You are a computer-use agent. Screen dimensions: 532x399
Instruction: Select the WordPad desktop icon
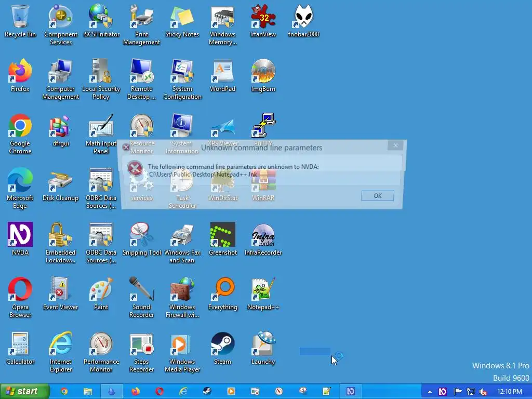click(x=222, y=75)
